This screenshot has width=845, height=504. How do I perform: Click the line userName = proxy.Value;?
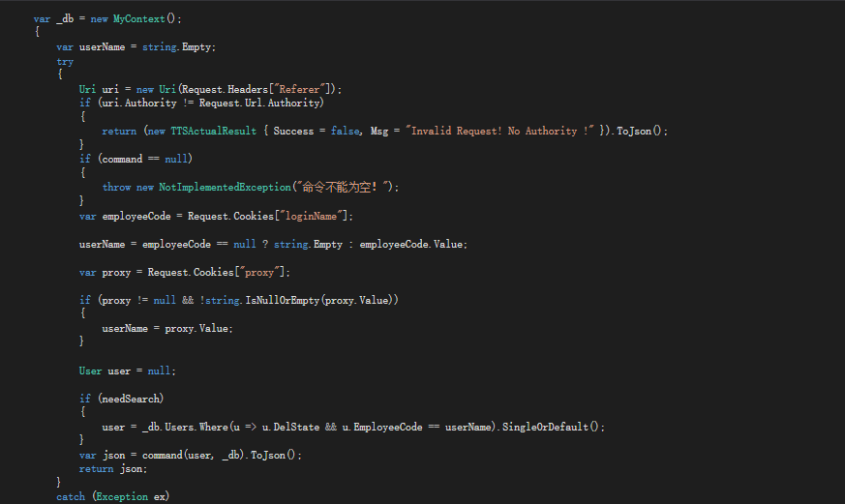167,329
